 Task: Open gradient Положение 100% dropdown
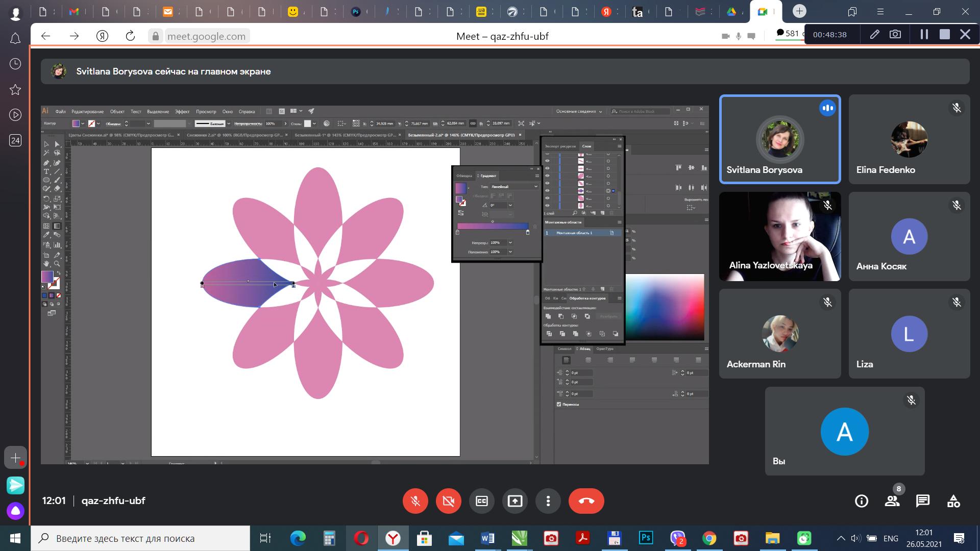coord(510,252)
